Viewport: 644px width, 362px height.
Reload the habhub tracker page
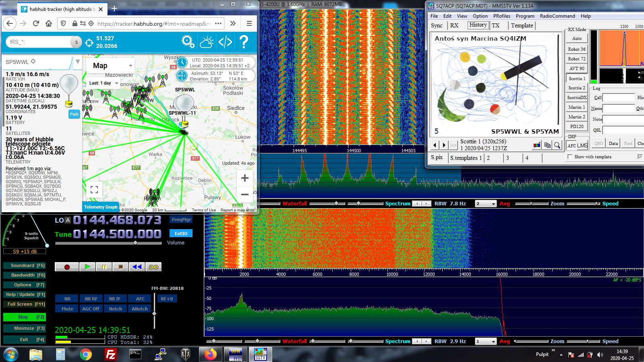click(36, 23)
